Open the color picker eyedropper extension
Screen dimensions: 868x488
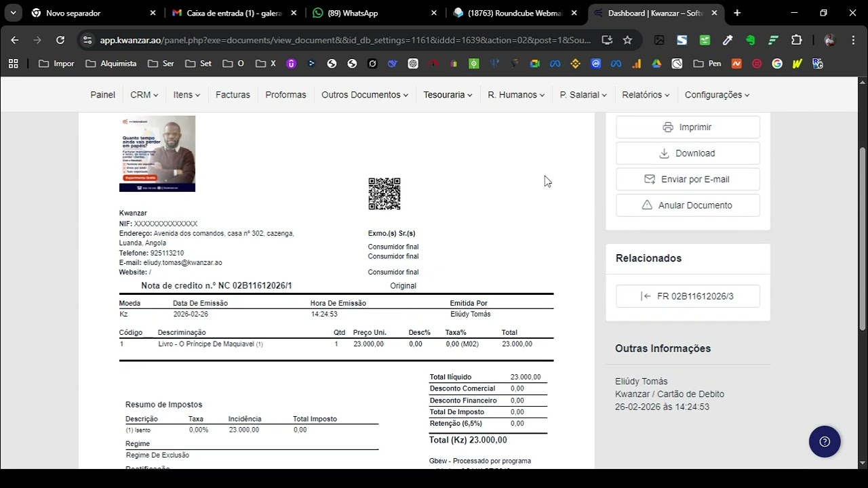(x=728, y=40)
